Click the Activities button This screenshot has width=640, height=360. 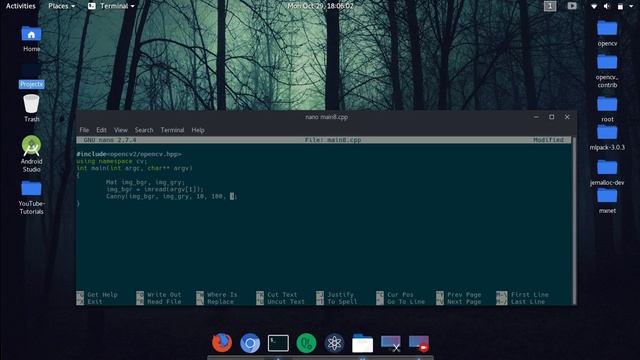click(20, 6)
